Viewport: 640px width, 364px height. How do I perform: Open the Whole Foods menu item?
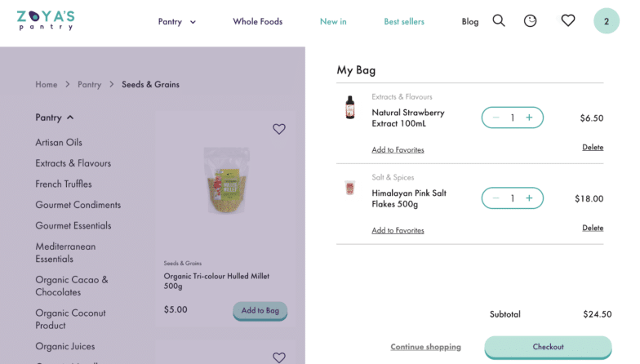(x=257, y=21)
